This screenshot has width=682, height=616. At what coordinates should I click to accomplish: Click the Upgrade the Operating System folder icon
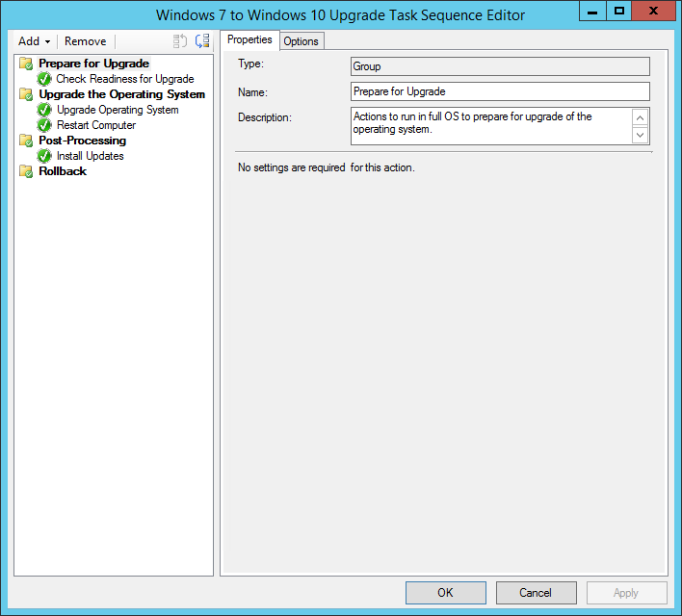26,94
